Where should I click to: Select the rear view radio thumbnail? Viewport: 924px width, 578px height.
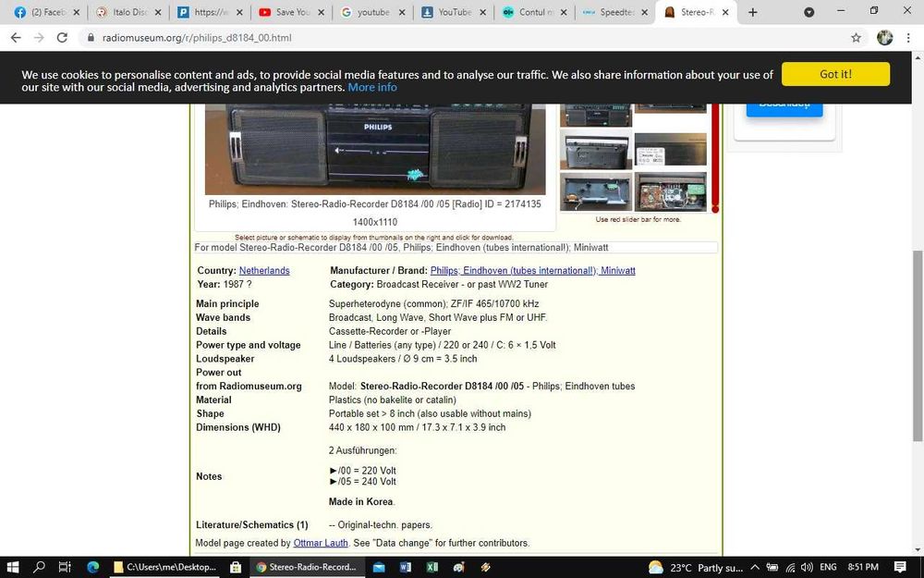tap(595, 150)
